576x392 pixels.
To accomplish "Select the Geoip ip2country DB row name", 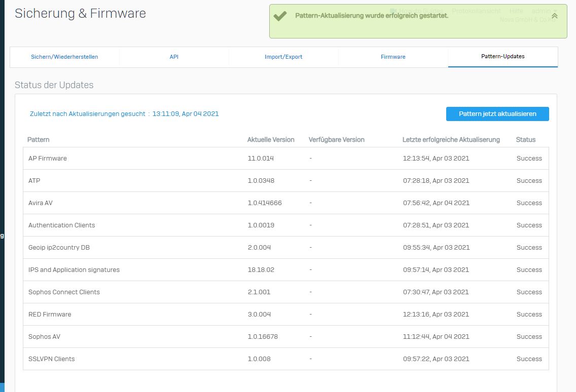I will 59,247.
